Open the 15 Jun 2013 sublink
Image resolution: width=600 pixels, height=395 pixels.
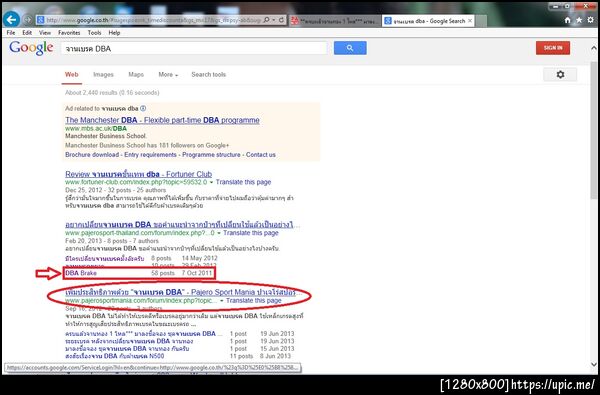[x=127, y=349]
